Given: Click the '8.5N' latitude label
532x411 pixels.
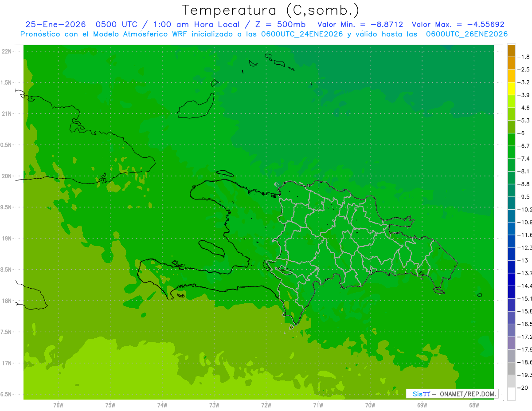Looking at the screenshot, I should click(7, 270).
